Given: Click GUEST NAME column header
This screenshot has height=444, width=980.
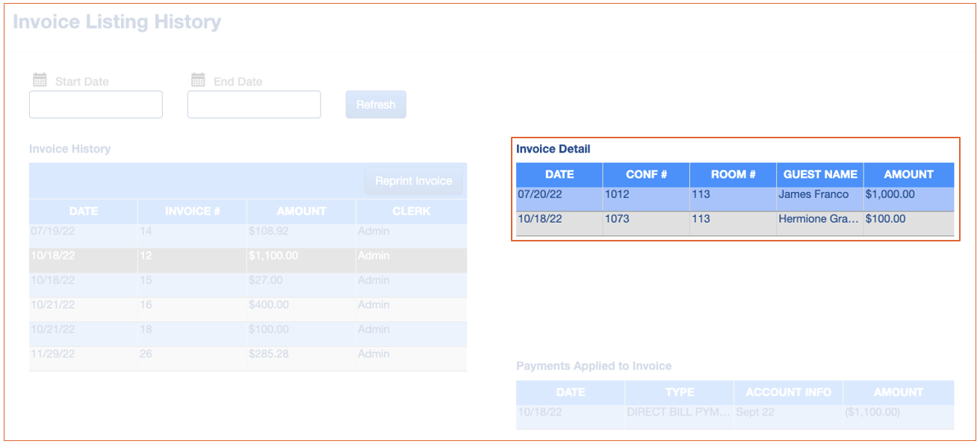Looking at the screenshot, I should pyautogui.click(x=819, y=174).
